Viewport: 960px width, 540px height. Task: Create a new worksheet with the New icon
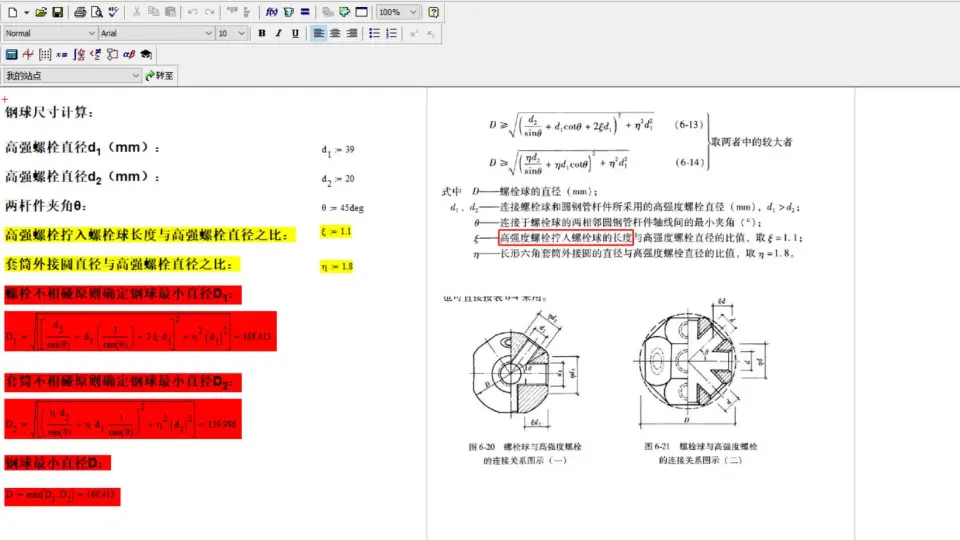[12, 12]
